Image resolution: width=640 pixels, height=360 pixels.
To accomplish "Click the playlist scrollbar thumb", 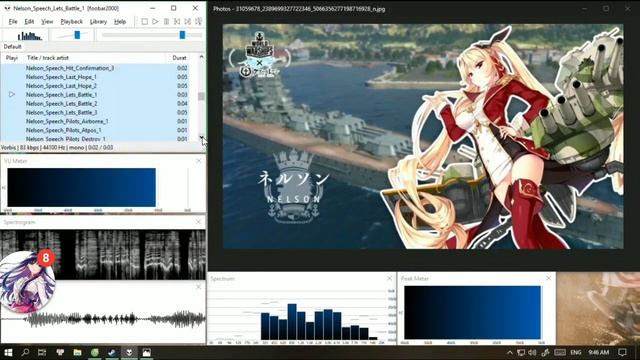I will click(x=201, y=96).
